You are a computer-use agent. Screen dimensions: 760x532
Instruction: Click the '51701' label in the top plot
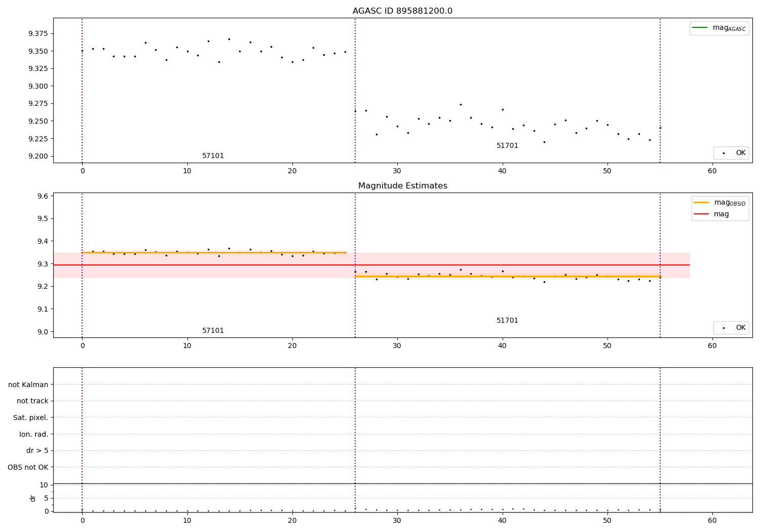[507, 146]
